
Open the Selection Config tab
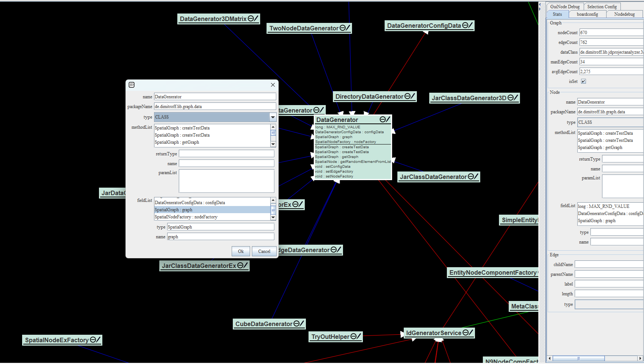[602, 7]
